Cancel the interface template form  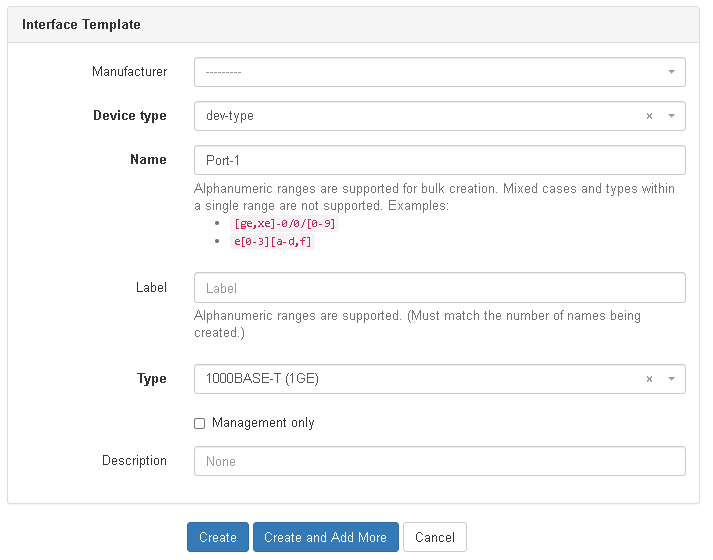[435, 537]
